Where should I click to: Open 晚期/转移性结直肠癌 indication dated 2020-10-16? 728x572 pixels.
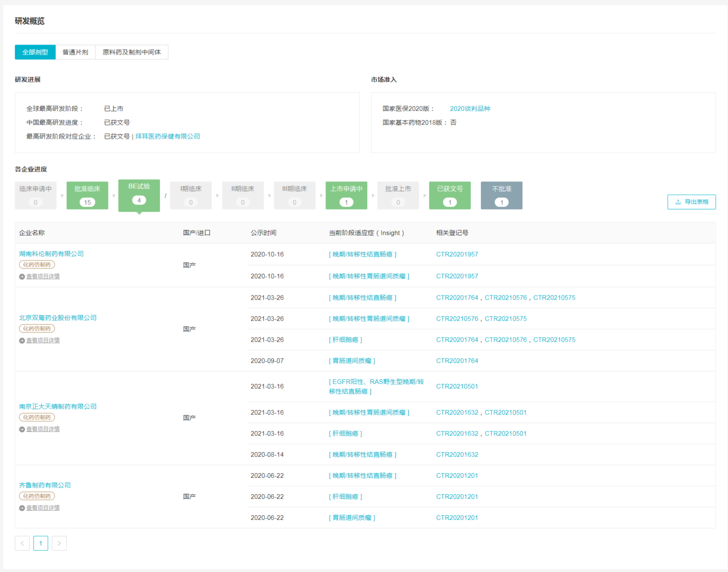click(363, 254)
